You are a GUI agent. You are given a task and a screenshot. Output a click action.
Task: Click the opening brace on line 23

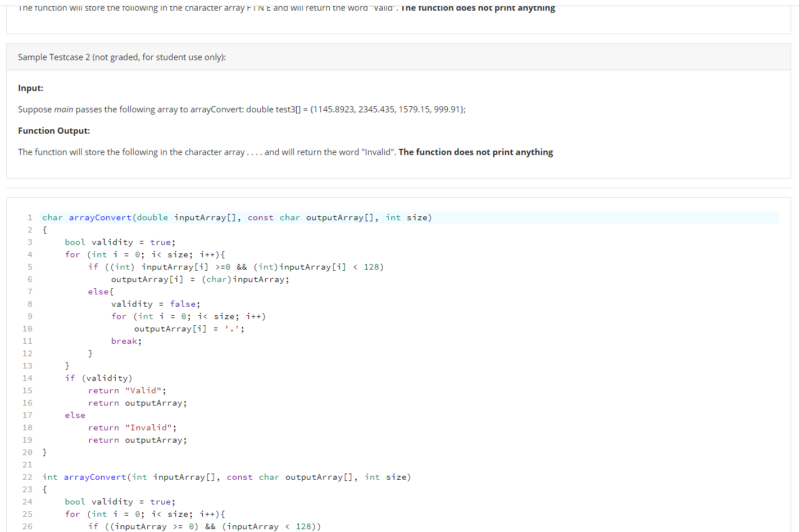[45, 489]
